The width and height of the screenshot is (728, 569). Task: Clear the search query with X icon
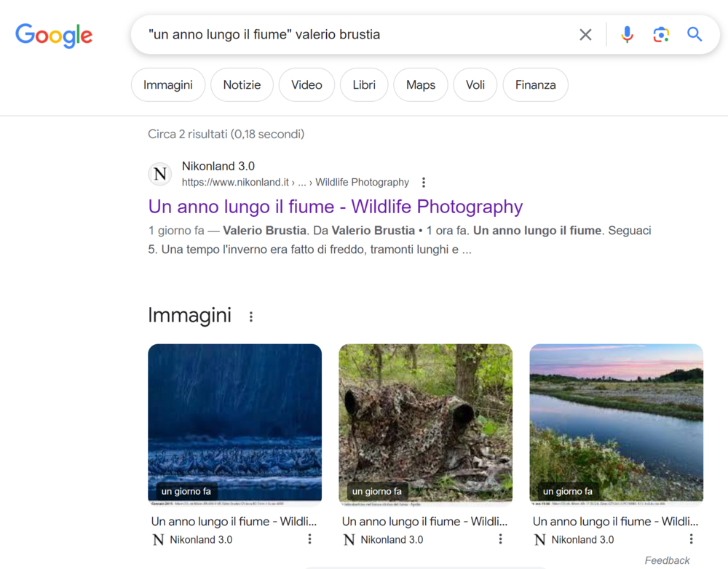pyautogui.click(x=585, y=34)
